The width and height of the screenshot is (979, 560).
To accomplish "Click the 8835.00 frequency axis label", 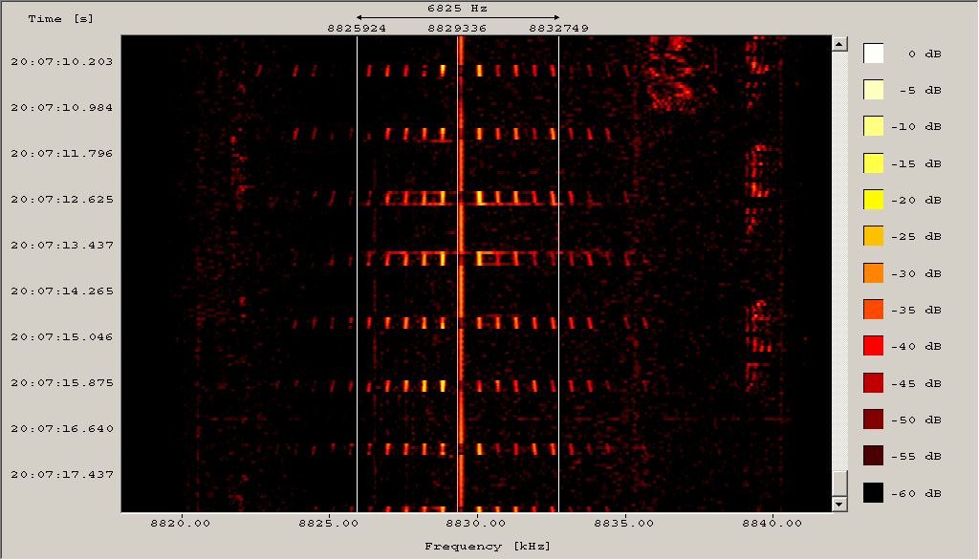I will point(623,523).
